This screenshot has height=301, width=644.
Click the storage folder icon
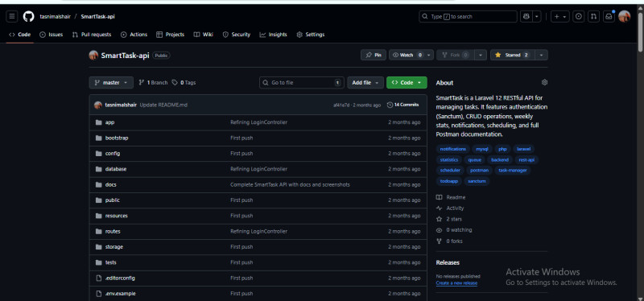(x=98, y=247)
